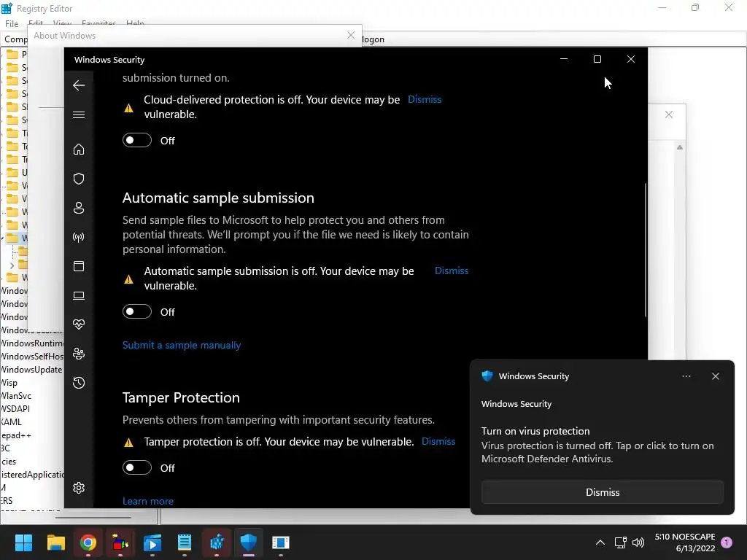Dismiss Automatic sample submission warning
Viewport: 747px width, 560px height.
[452, 271]
